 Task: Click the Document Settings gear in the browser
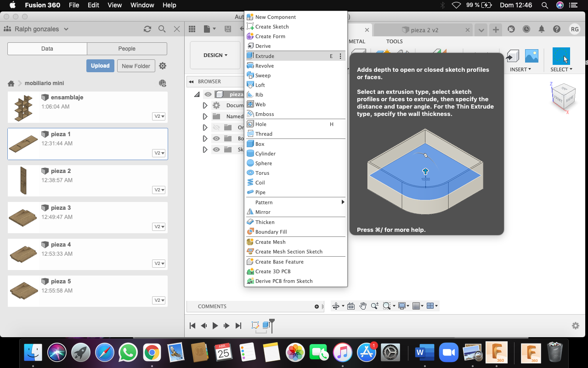[x=216, y=105]
